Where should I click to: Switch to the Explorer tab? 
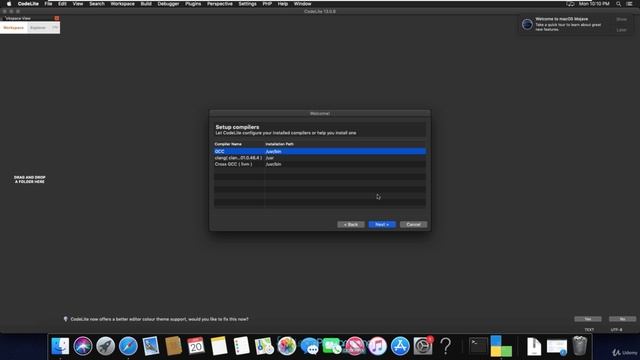[x=38, y=28]
